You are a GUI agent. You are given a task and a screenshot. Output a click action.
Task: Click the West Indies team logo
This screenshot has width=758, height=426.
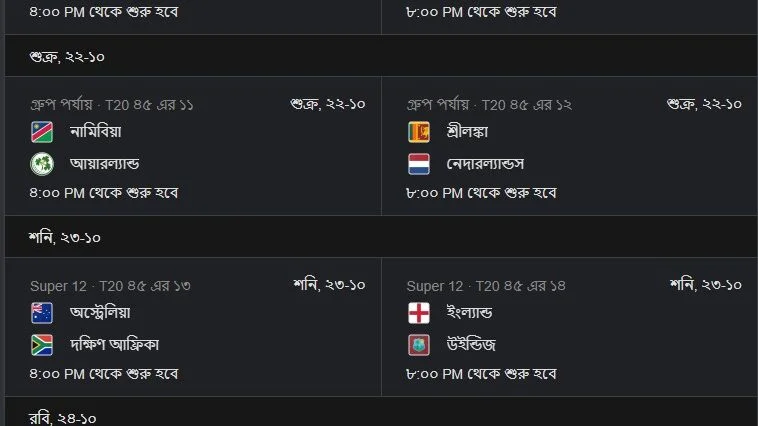click(x=419, y=345)
